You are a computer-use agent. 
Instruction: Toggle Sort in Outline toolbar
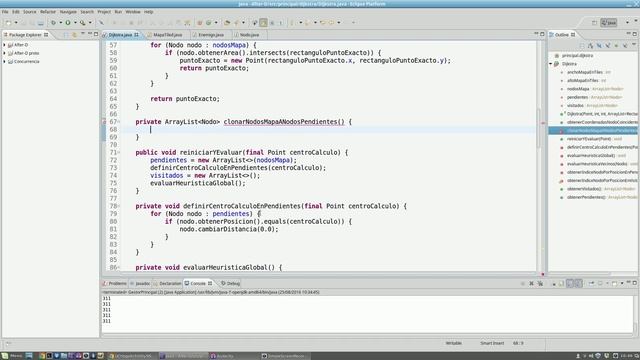click(591, 46)
